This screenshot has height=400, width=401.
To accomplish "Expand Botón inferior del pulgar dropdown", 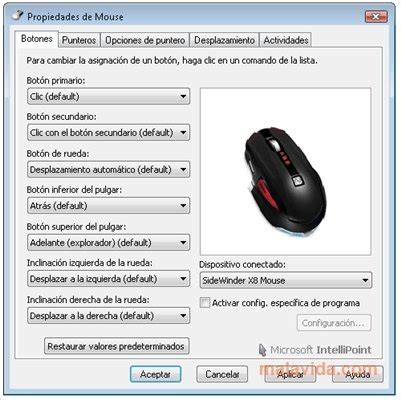I will (x=109, y=206).
